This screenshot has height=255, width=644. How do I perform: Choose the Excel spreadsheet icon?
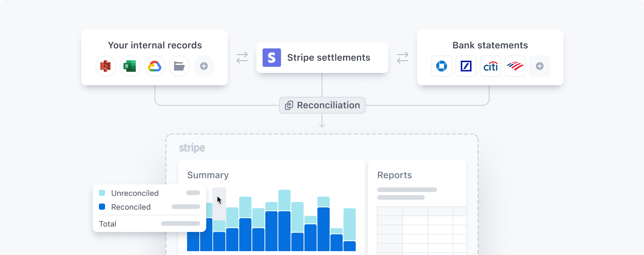point(130,66)
